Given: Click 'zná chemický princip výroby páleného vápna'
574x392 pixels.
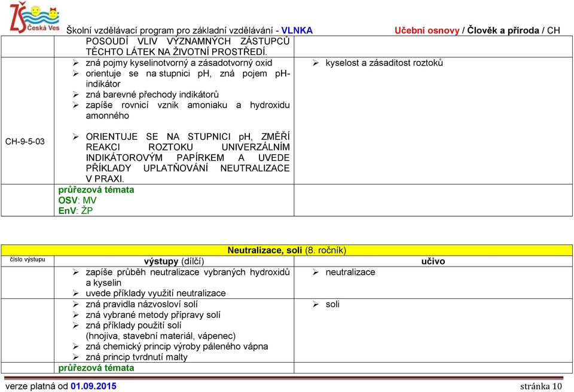Looking at the screenshot, I should pos(177,346).
